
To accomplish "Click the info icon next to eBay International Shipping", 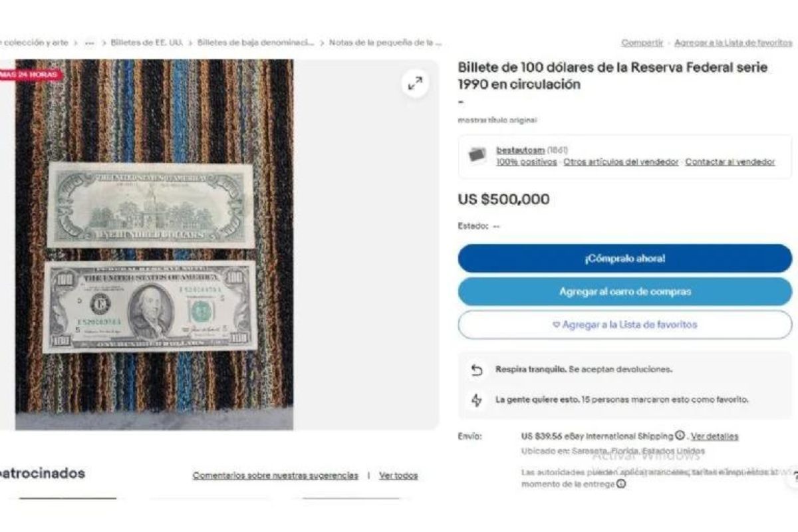I will 680,436.
